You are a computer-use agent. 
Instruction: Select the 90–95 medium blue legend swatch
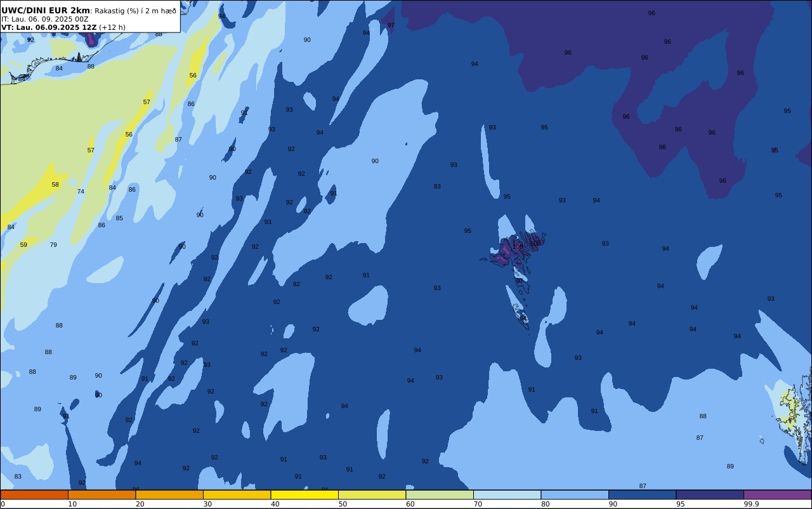tap(642, 494)
